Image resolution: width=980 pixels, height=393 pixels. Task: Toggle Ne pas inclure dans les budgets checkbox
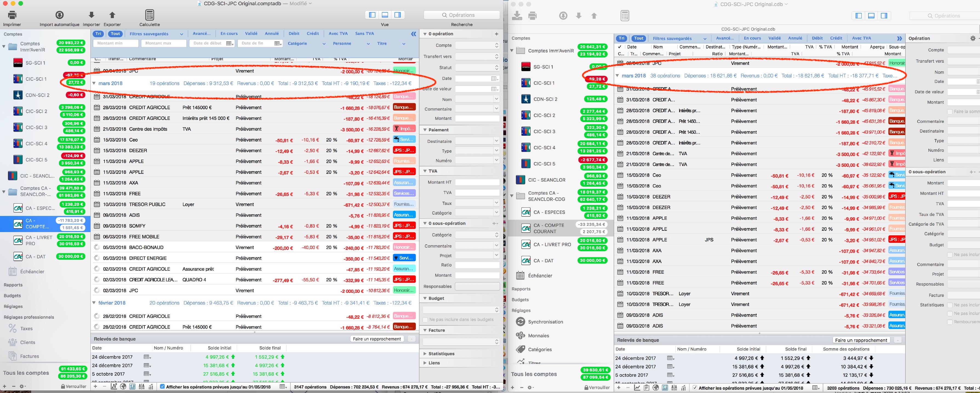point(425,320)
